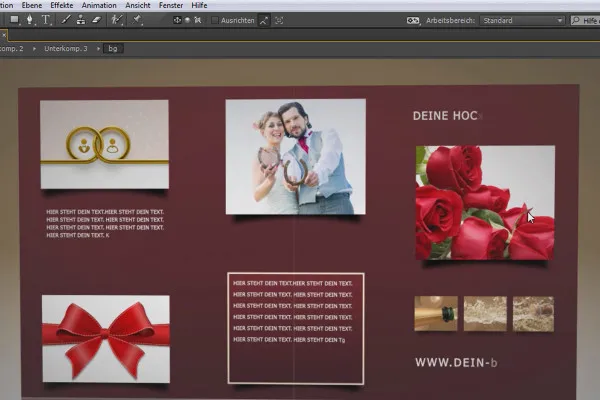Click the middle beige texture thumbnail
The width and height of the screenshot is (600, 400).
tap(485, 313)
